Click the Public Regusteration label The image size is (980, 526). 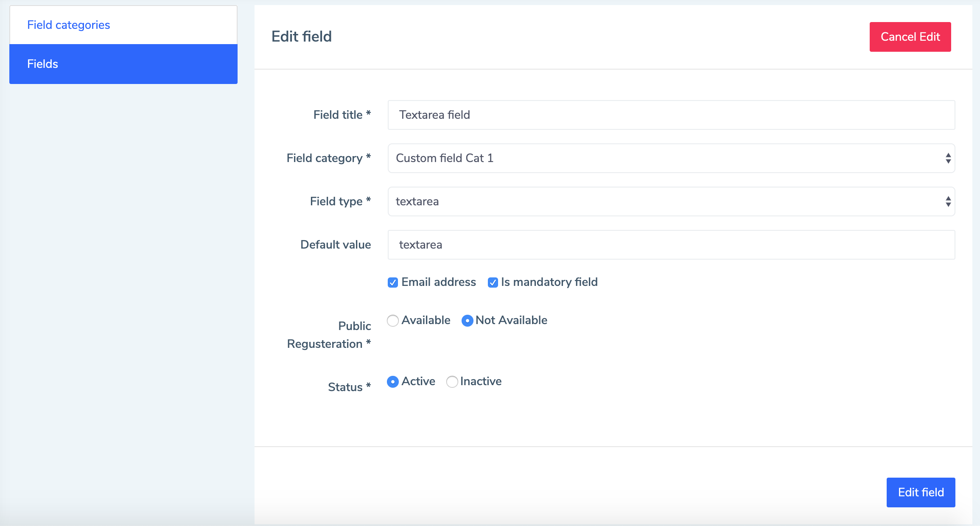(x=329, y=335)
